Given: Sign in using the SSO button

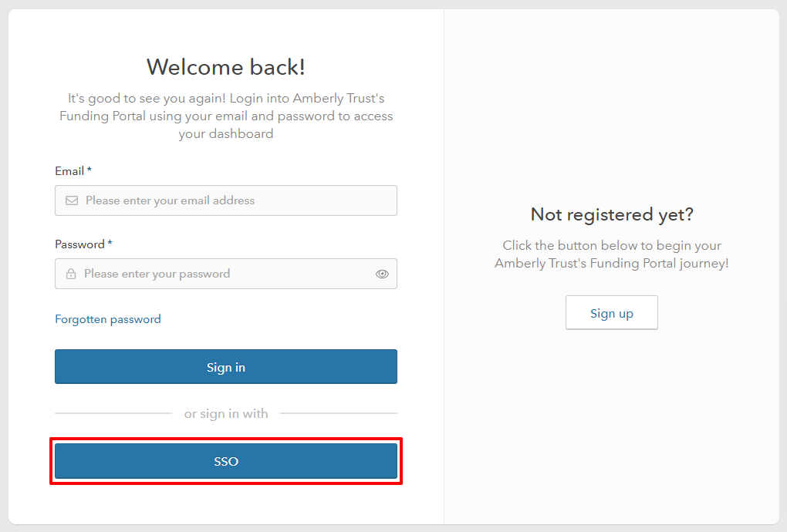Looking at the screenshot, I should click(x=226, y=461).
